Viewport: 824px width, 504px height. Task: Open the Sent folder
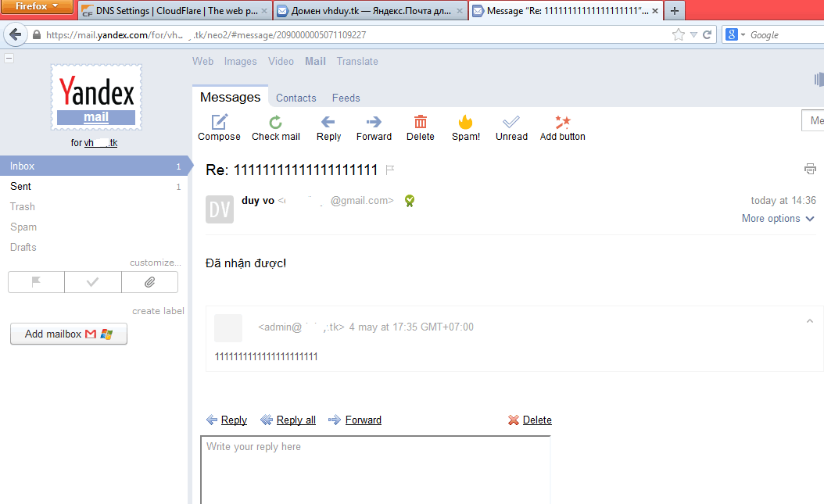21,186
